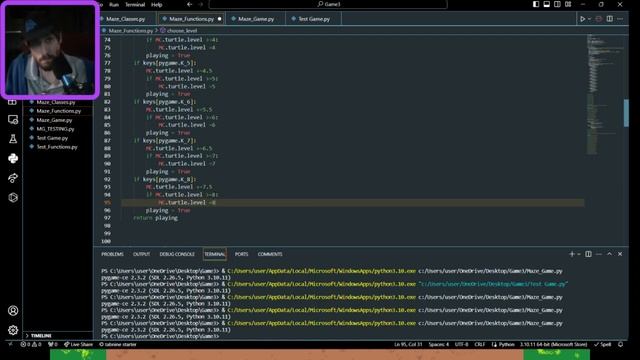Open Test Game.py in Explorer

52,138
